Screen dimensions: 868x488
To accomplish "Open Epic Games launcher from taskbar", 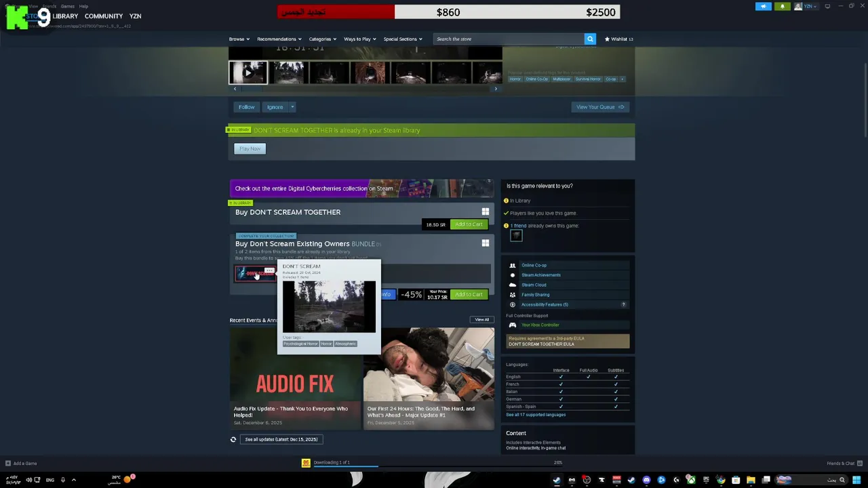I will pyautogui.click(x=706, y=480).
